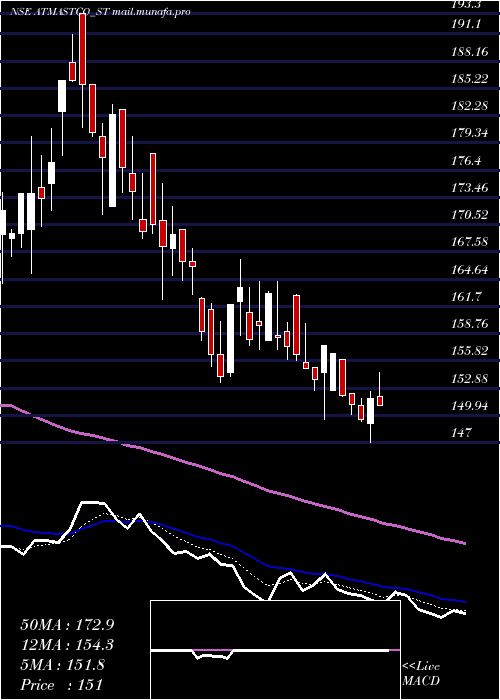The height and width of the screenshot is (700, 500).
Task: Click the 152.88 price axis label
Action: click(x=470, y=379)
